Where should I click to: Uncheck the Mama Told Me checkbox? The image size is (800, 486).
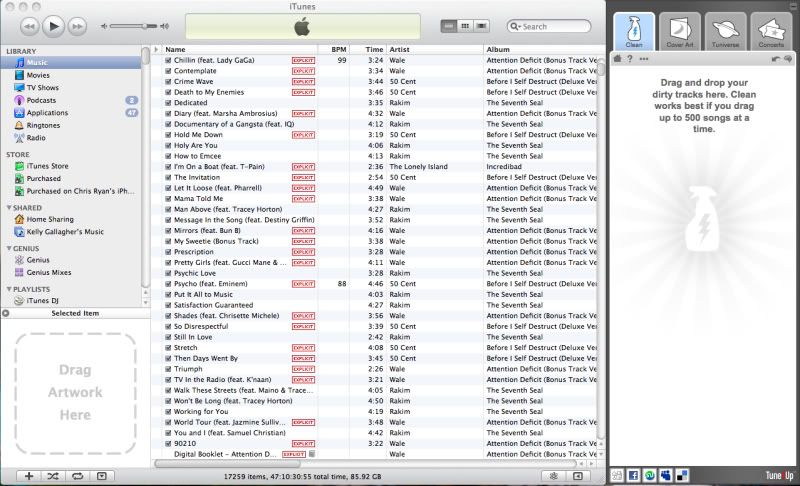(168, 199)
